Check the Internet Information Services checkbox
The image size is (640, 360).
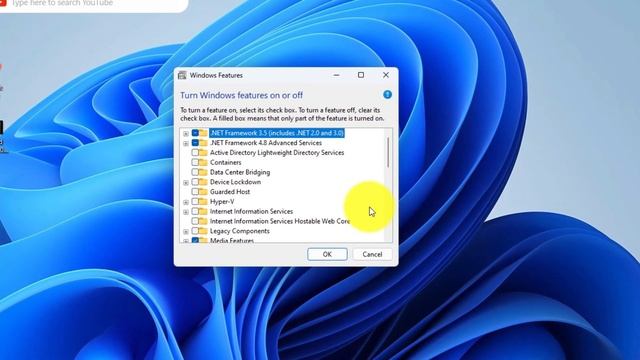[x=195, y=211]
